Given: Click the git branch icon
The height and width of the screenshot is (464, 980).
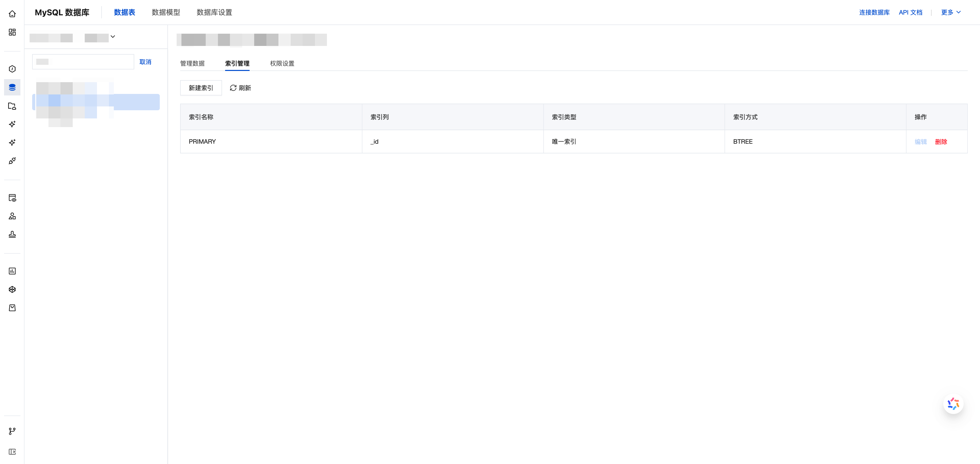Looking at the screenshot, I should (12, 431).
